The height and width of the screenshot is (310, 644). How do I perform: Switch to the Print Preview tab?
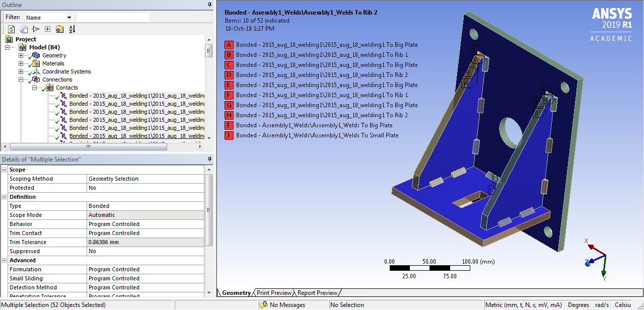(273, 292)
